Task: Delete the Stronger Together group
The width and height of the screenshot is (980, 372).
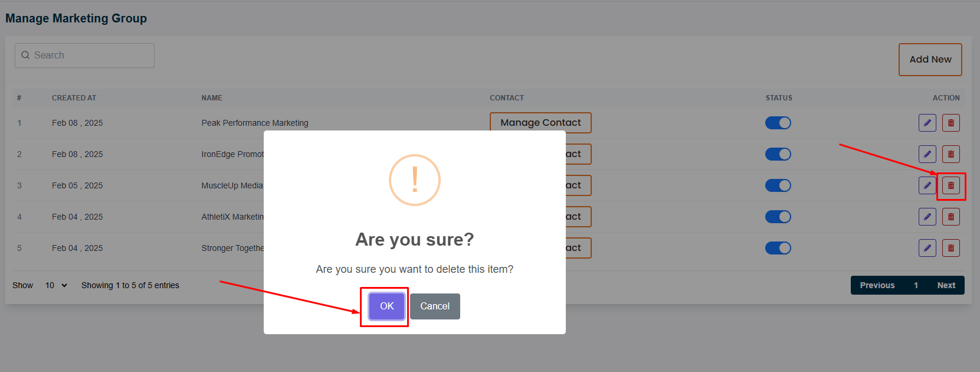Action: 950,248
